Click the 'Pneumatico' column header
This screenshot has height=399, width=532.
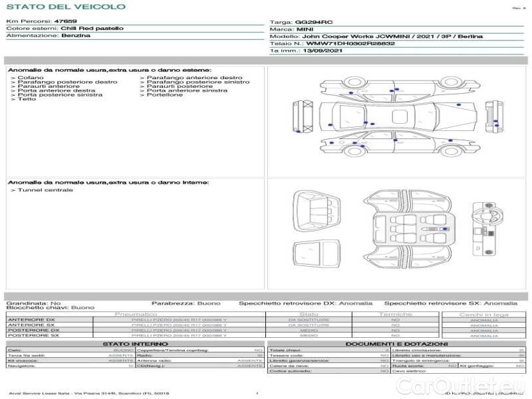pos(136,314)
